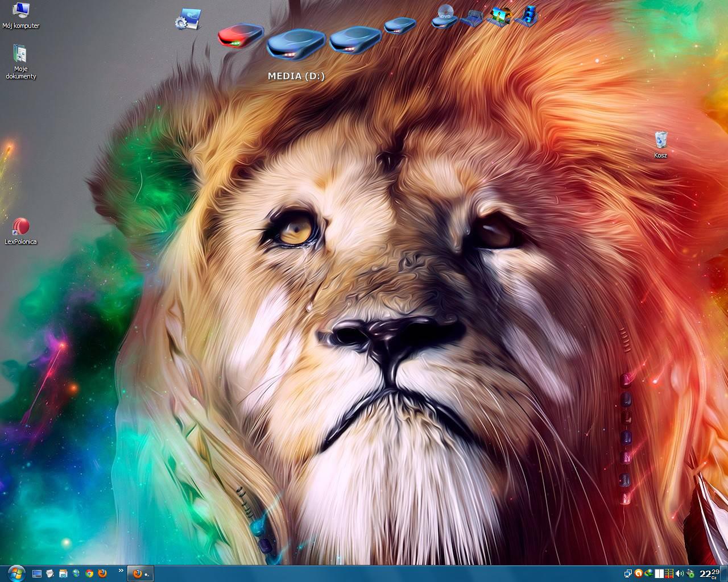Click the network connection icon in the tray

(x=628, y=573)
